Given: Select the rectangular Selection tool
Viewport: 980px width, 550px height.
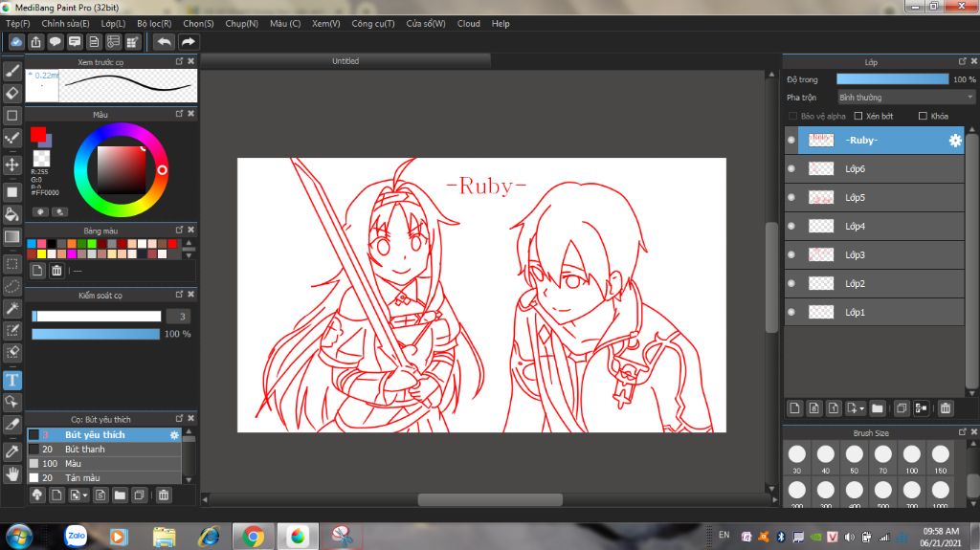Looking at the screenshot, I should point(11,264).
